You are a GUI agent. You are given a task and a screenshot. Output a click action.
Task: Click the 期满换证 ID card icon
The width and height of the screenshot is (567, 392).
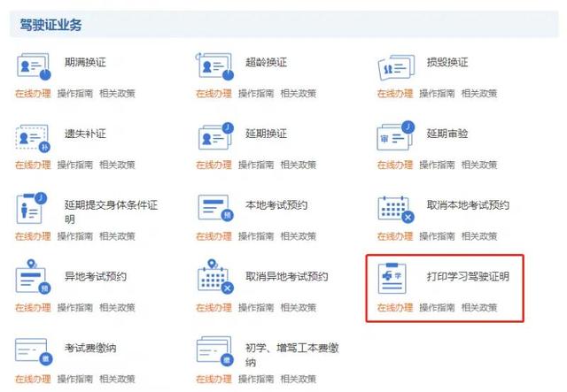[34, 66]
